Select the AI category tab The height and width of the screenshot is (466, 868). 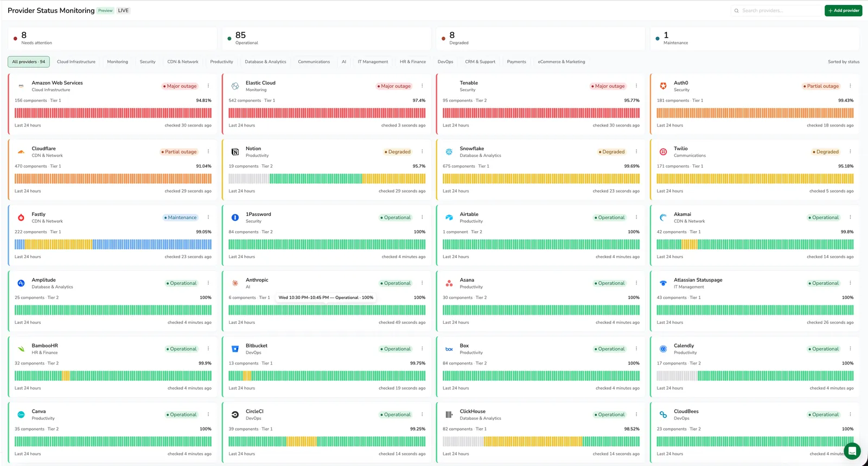[x=344, y=62]
